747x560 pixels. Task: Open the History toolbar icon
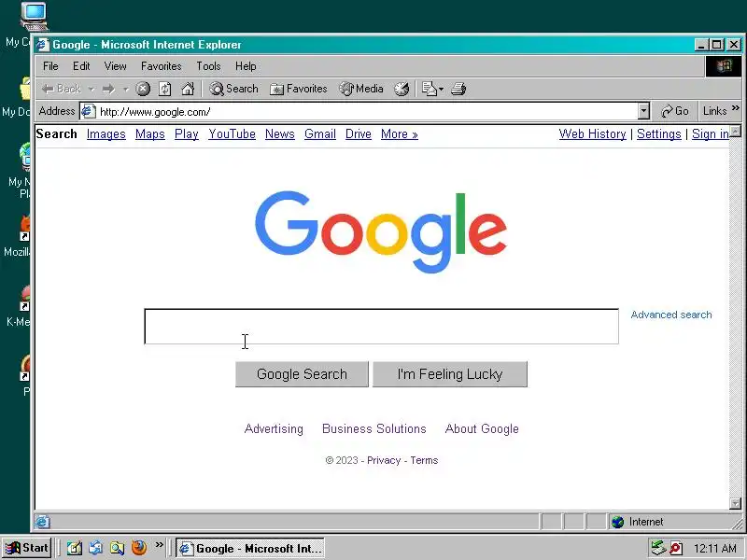coord(402,89)
